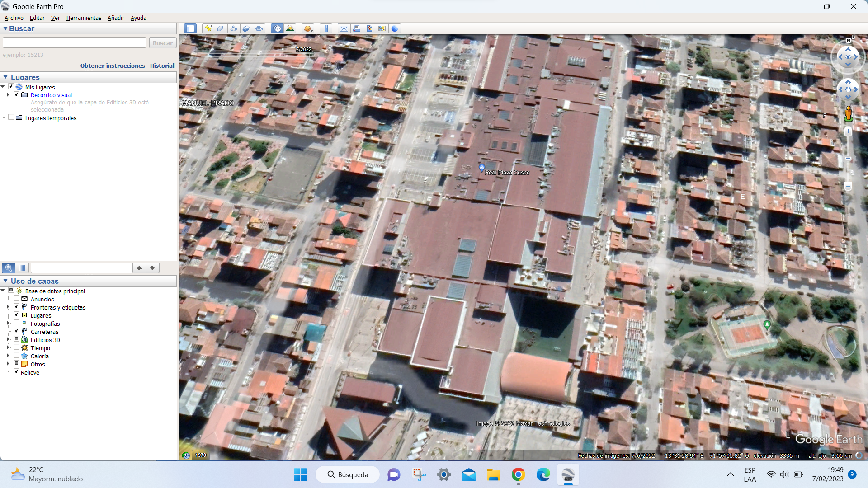Screen dimensions: 868x488
Task: Expand the Edificios 3D tree node
Action: pyautogui.click(x=8, y=339)
